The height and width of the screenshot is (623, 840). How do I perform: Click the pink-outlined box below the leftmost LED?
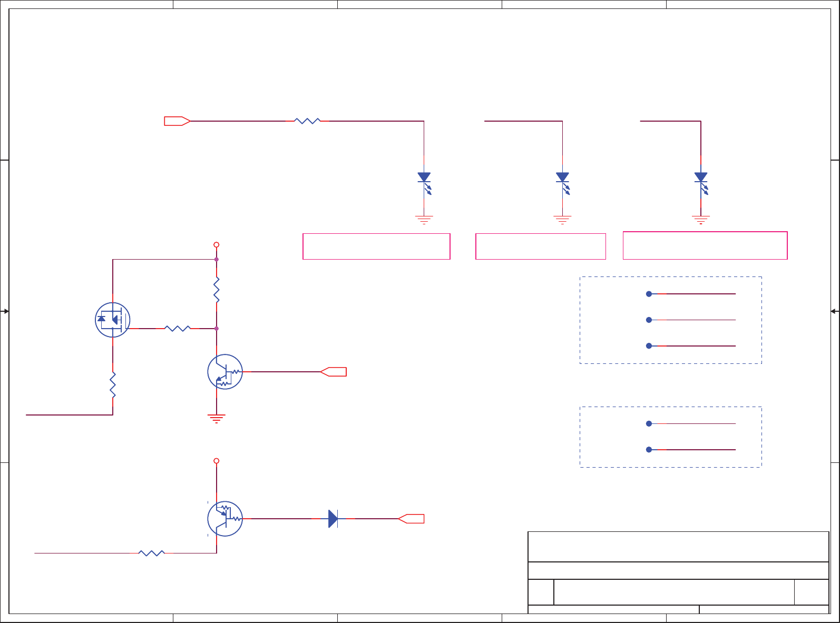(x=376, y=246)
